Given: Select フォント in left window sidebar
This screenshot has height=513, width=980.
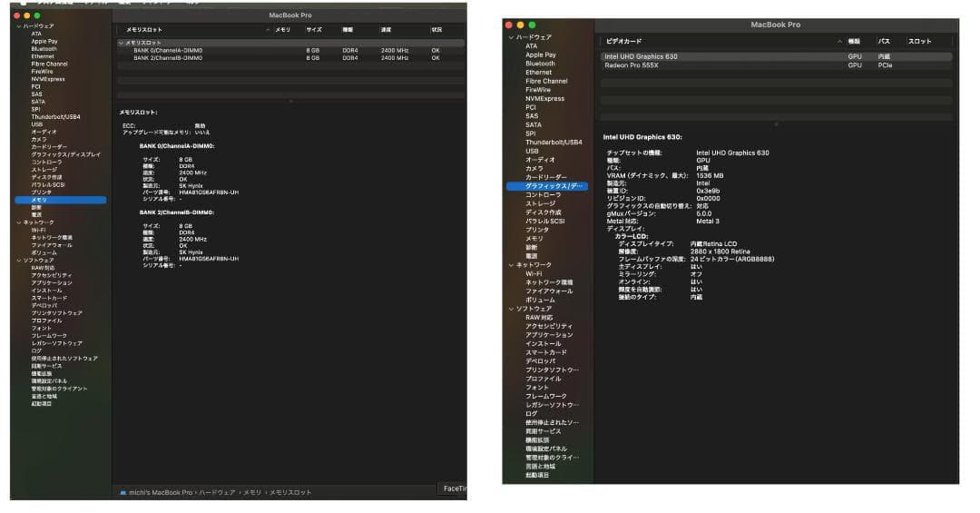Looking at the screenshot, I should click(41, 329).
